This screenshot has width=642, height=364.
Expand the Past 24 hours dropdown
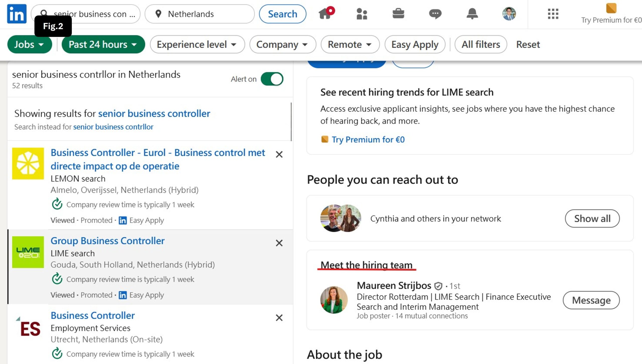[x=103, y=44]
